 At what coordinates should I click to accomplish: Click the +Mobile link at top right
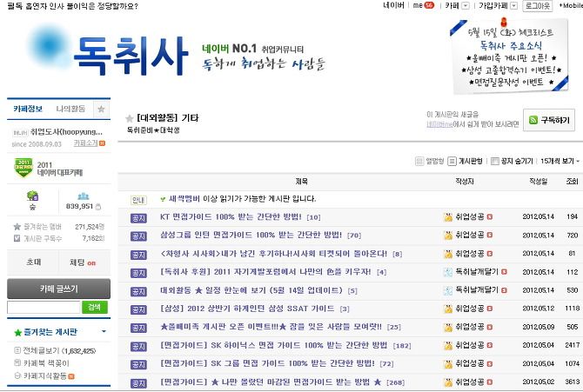point(571,5)
